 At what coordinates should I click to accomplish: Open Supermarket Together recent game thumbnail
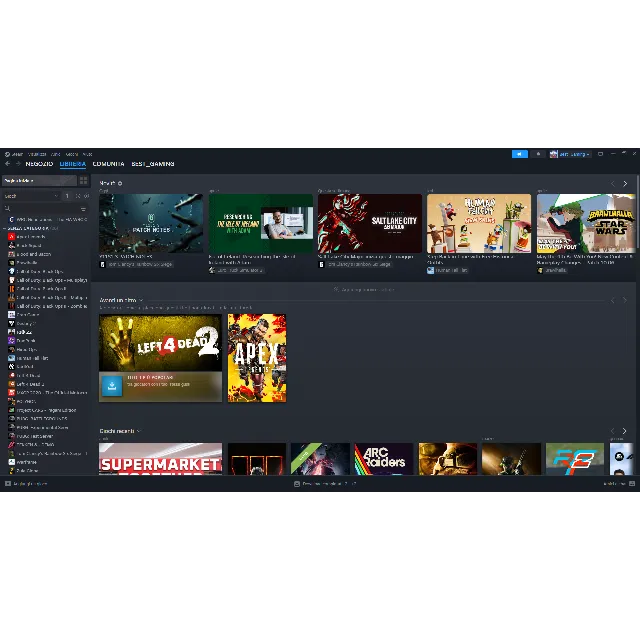tap(160, 459)
